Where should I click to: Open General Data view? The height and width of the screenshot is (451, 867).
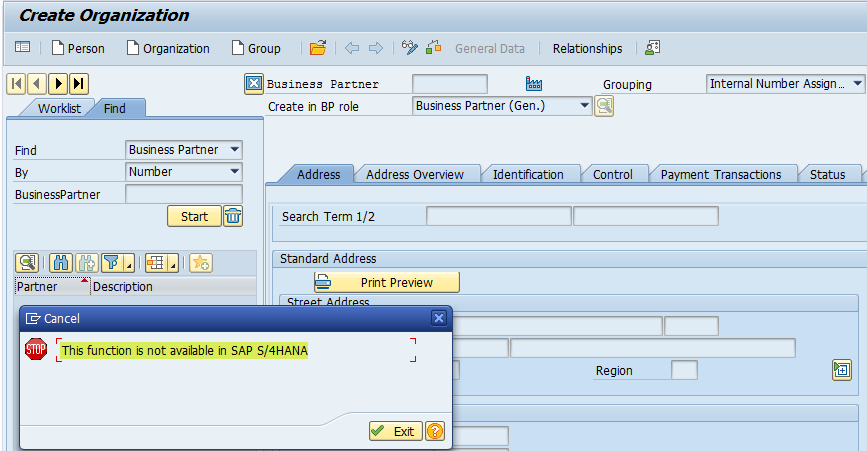click(489, 49)
